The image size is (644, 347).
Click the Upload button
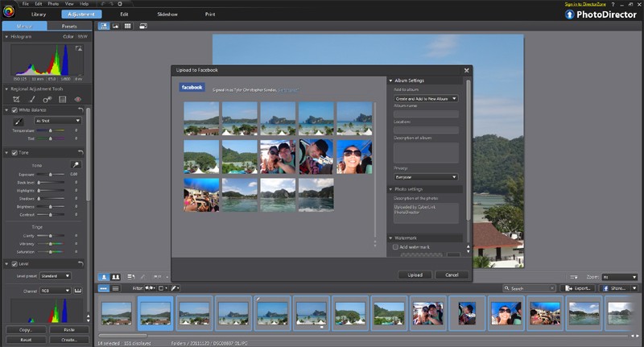[x=415, y=275]
